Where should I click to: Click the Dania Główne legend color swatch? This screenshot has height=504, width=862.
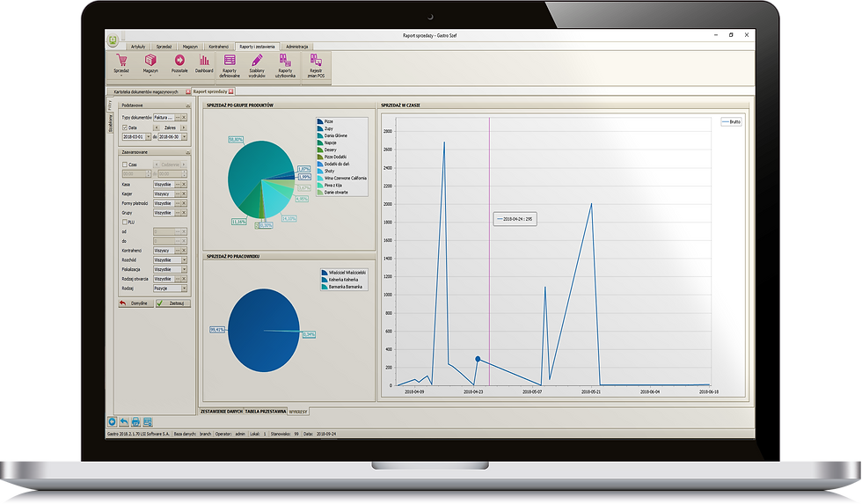(x=320, y=135)
